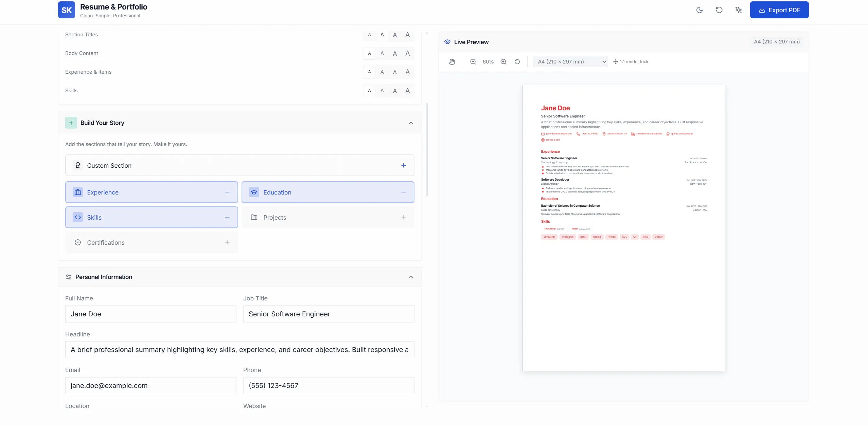
Task: Set Experience & Items to largest size
Action: [408, 72]
